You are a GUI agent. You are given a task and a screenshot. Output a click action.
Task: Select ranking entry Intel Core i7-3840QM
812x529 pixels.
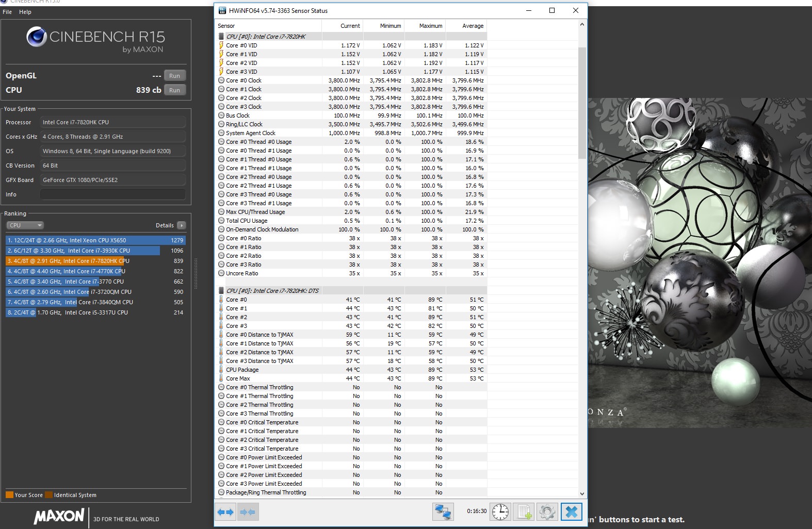click(95, 302)
